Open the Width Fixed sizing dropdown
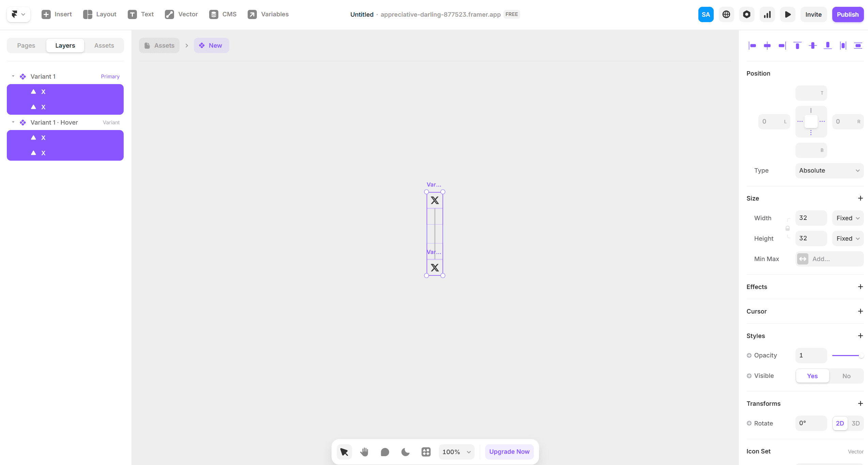The height and width of the screenshot is (465, 868). (848, 218)
